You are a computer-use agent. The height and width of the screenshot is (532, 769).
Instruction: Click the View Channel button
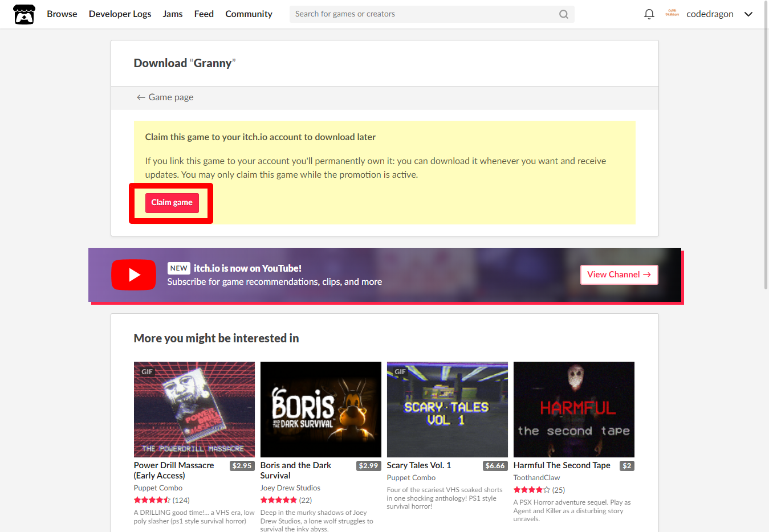pos(619,275)
